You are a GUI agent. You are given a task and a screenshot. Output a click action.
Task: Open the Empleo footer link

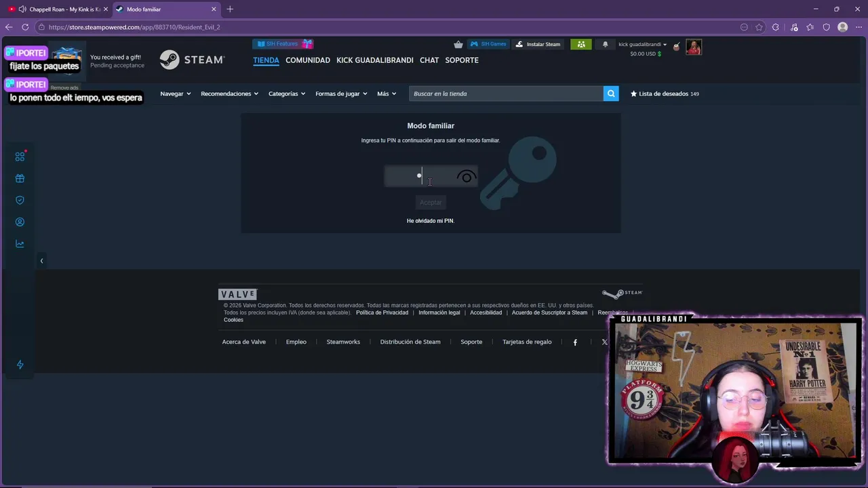[296, 342]
